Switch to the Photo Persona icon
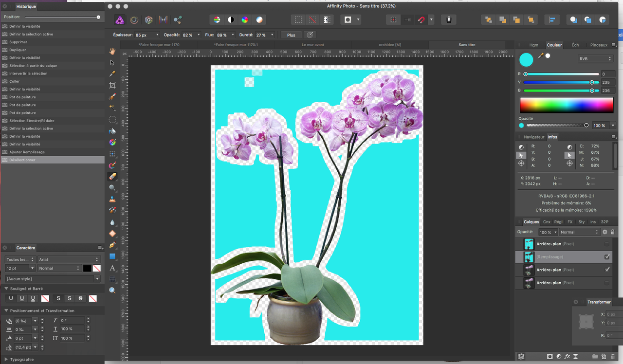Screen dimensions: 623x364 point(119,20)
